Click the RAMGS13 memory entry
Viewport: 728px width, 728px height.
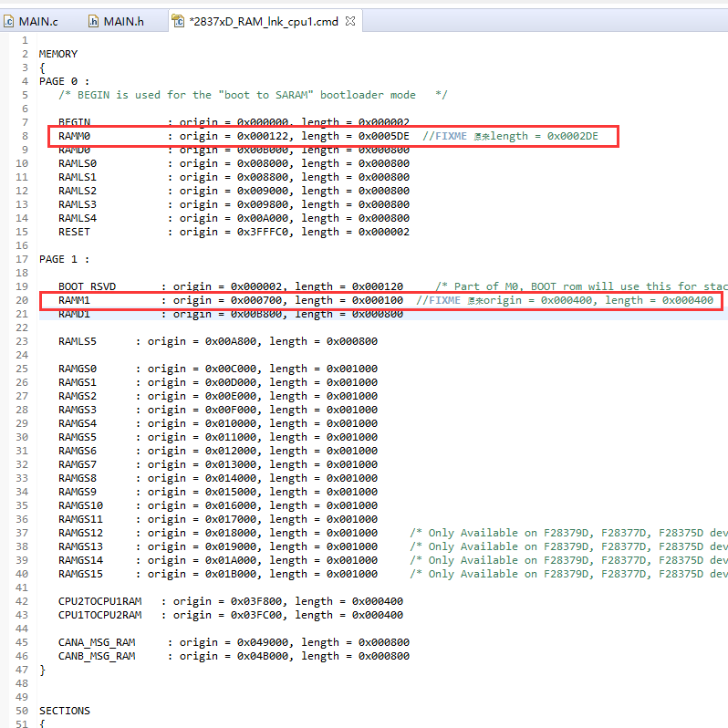(81, 546)
